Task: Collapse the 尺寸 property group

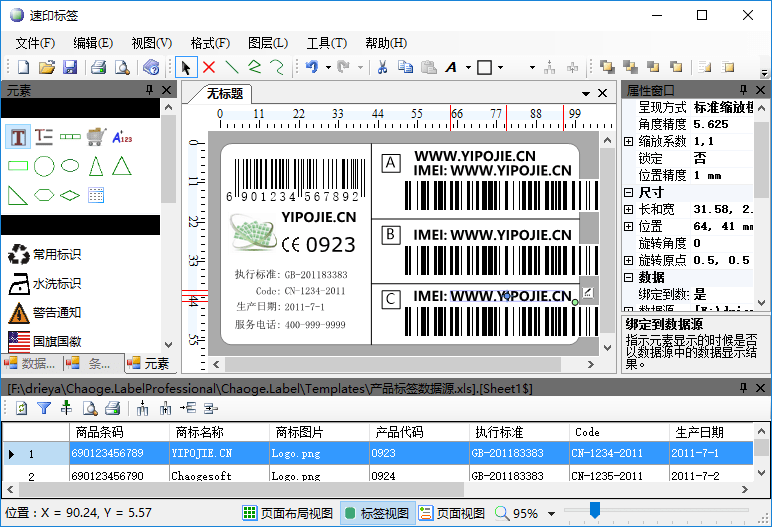Action: (x=628, y=192)
